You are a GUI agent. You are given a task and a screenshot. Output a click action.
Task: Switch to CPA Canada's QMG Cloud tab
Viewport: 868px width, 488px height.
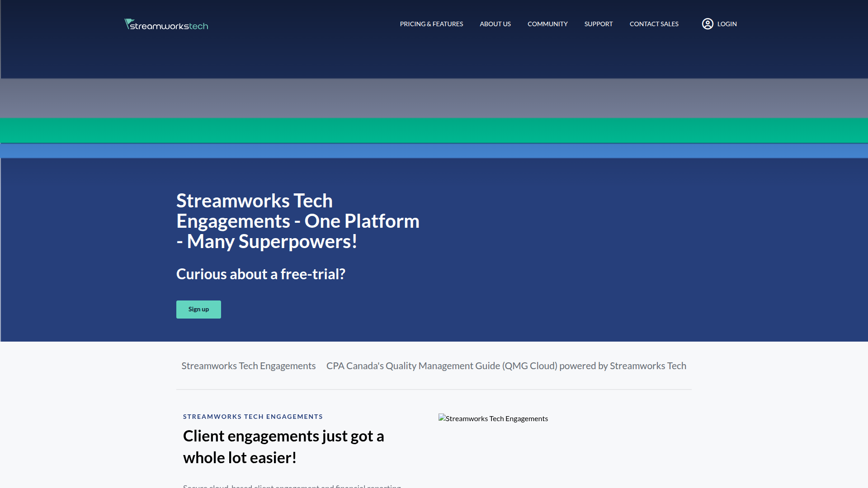(506, 366)
